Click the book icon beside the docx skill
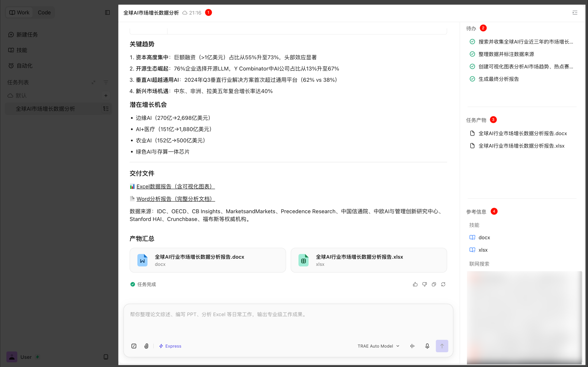This screenshot has width=588, height=367. tap(472, 237)
